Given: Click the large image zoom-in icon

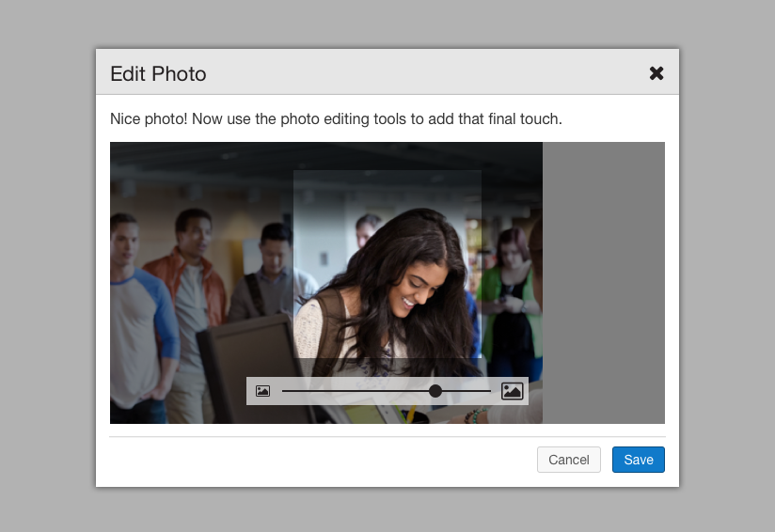Looking at the screenshot, I should click(x=512, y=391).
